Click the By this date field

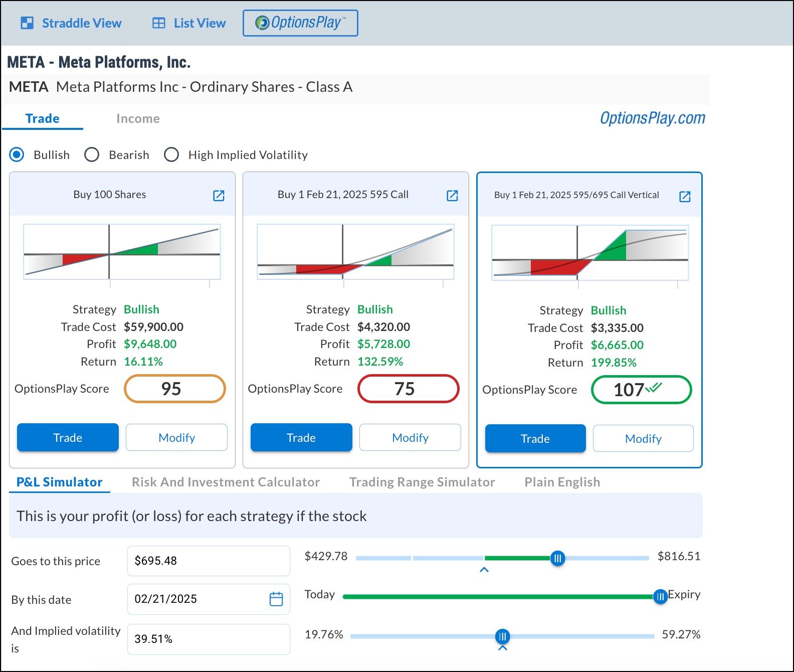click(x=209, y=599)
